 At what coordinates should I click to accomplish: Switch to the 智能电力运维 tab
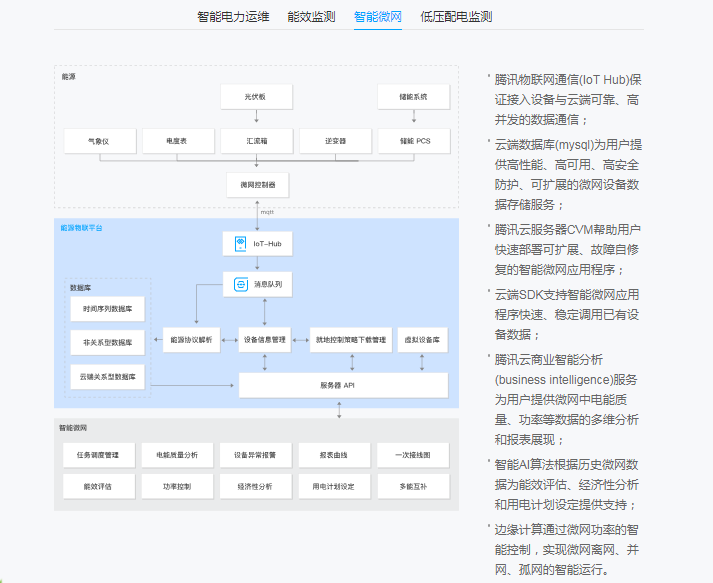[233, 17]
